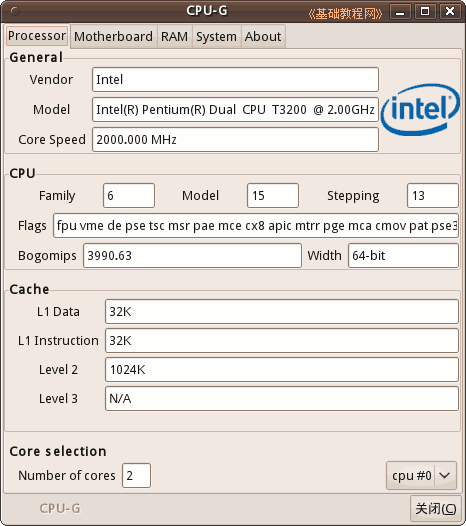Click the Model field showing Pentium T3200
466x526 pixels.
click(236, 110)
